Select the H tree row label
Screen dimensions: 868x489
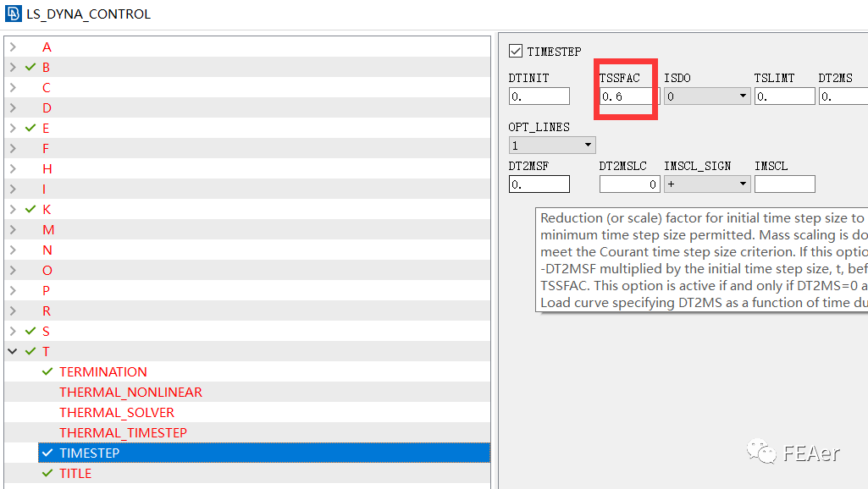tap(47, 168)
